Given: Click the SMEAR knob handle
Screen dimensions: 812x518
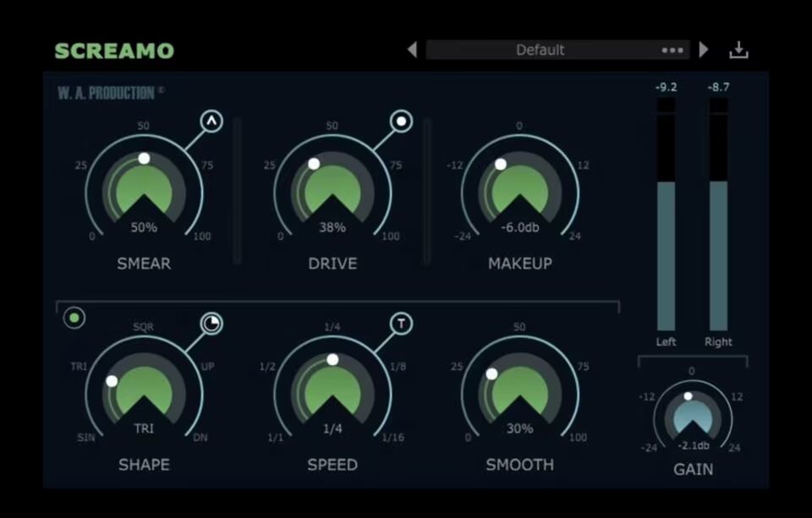Looking at the screenshot, I should point(144,158).
